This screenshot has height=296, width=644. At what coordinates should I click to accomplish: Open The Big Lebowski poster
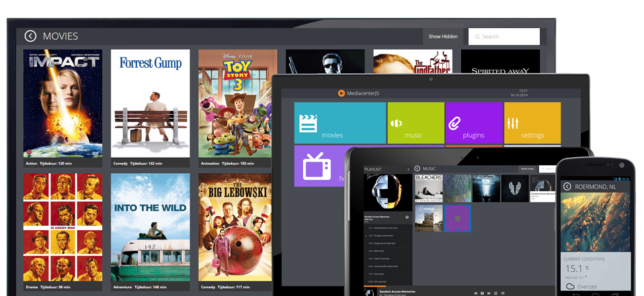point(235,227)
